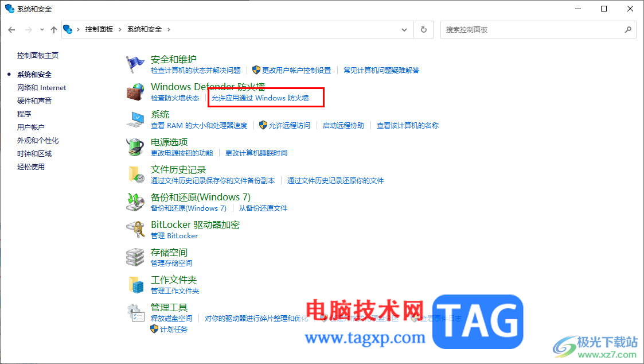Select 外观和个性化 in the sidebar

pyautogui.click(x=38, y=140)
